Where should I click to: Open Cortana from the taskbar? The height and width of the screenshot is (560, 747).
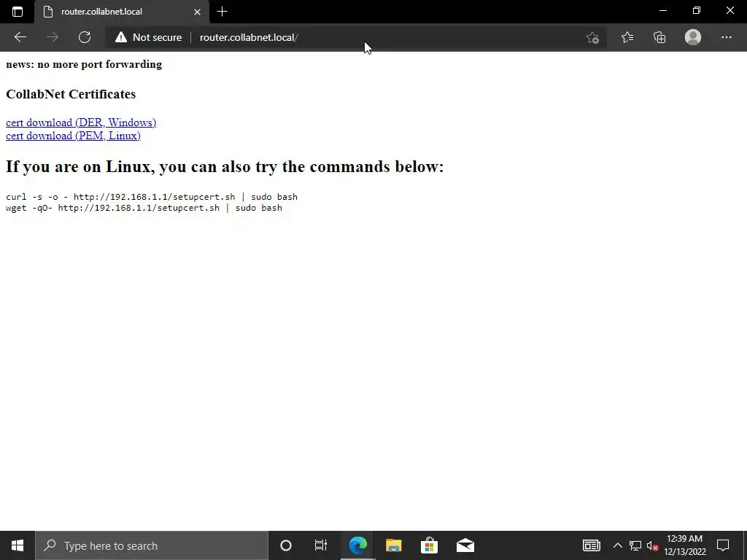coord(286,545)
